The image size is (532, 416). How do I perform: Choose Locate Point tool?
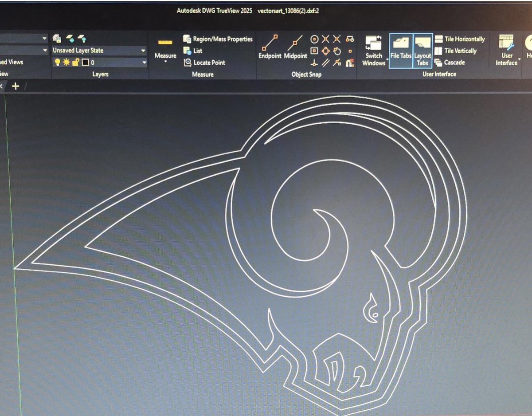tap(204, 63)
